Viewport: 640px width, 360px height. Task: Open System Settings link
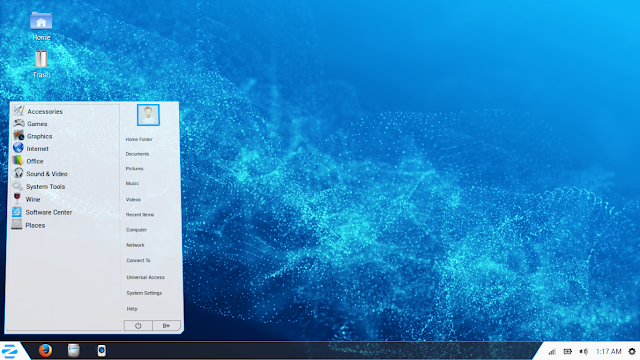click(144, 293)
